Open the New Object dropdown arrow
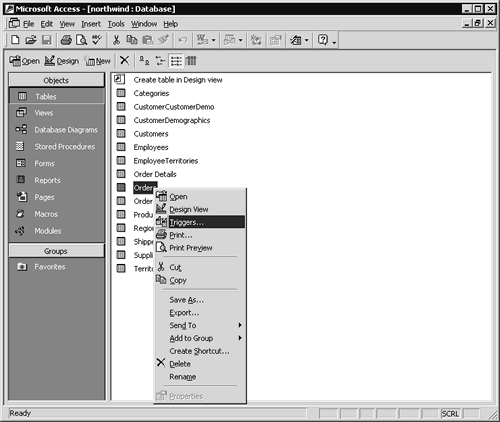 306,41
